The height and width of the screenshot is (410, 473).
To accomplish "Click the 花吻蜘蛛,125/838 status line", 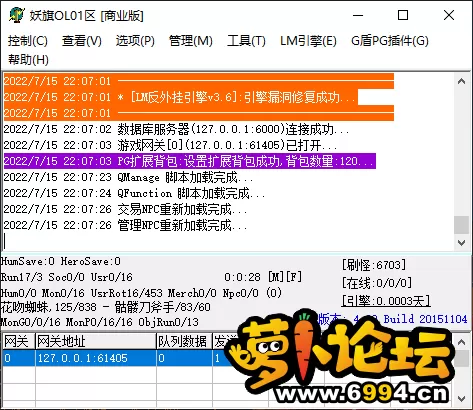I will coord(105,307).
